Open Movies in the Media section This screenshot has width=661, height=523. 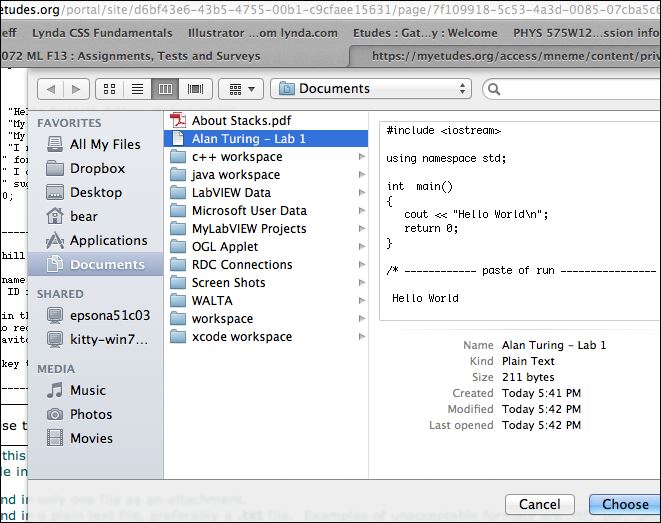coord(96,438)
